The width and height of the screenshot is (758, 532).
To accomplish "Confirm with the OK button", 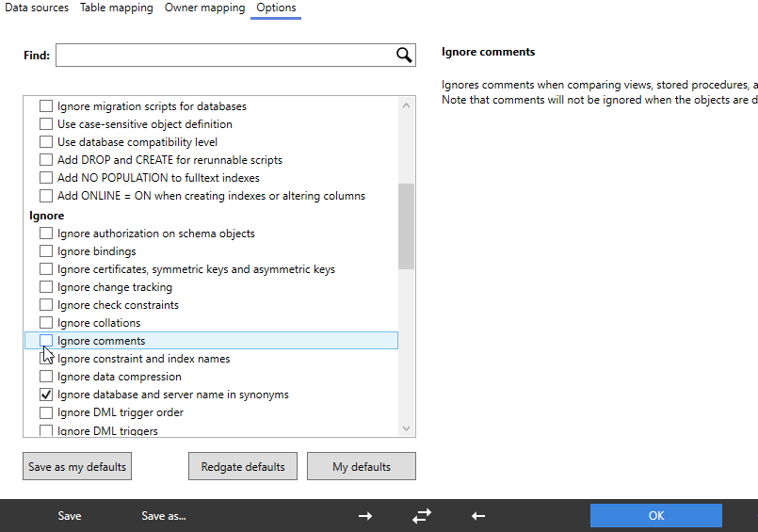I will [656, 515].
